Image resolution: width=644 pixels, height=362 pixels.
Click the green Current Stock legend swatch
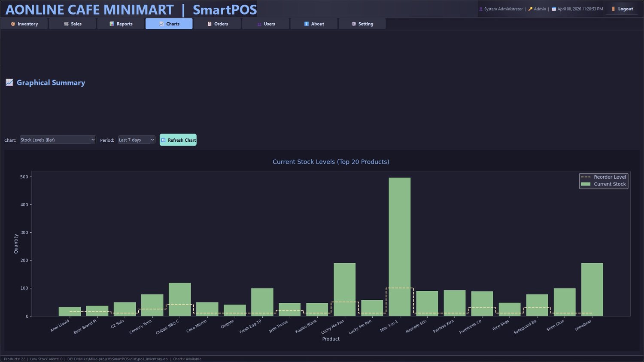[586, 184]
